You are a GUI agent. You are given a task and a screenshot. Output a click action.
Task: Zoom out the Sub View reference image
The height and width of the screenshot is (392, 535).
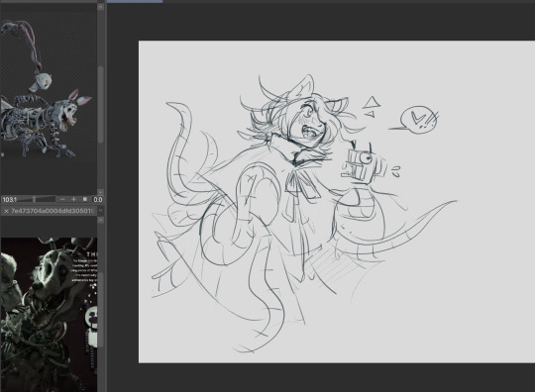(62, 199)
